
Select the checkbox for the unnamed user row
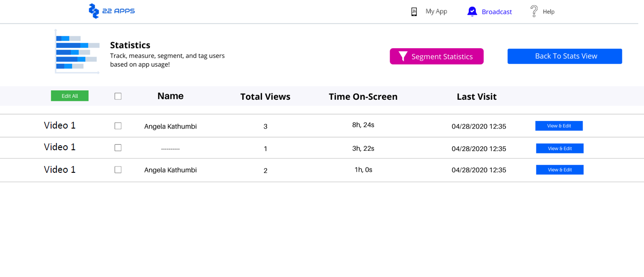[x=118, y=148]
